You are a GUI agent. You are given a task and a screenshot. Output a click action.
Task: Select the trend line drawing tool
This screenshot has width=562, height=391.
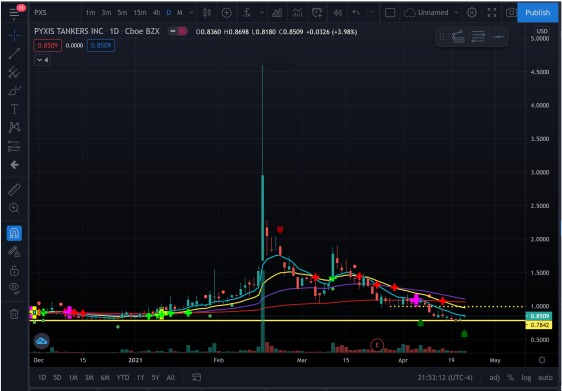pyautogui.click(x=14, y=53)
